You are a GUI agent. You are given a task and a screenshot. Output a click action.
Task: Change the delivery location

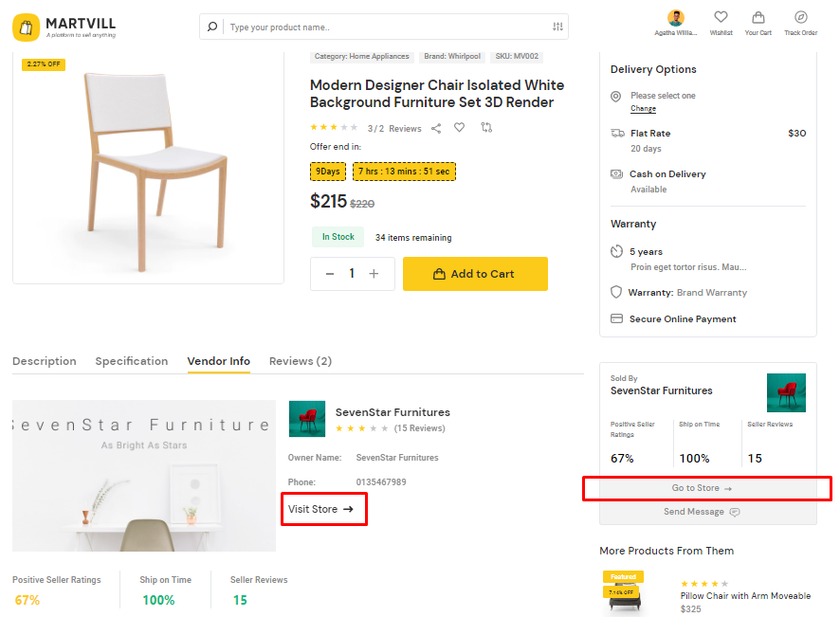point(643,109)
